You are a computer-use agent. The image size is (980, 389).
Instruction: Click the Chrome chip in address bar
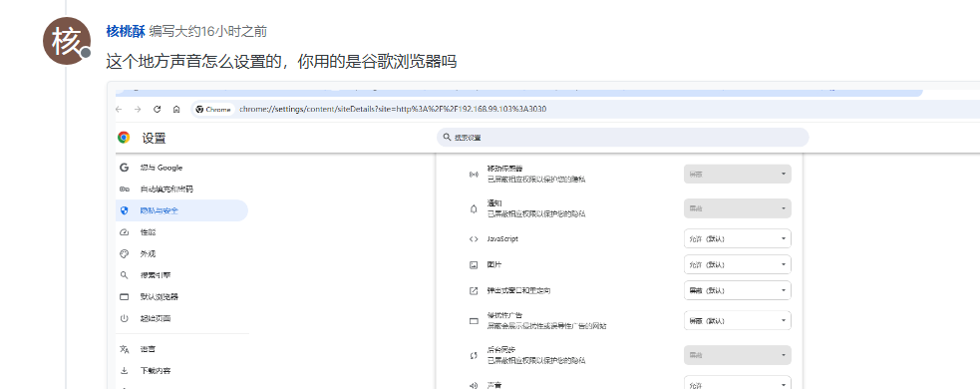(213, 109)
